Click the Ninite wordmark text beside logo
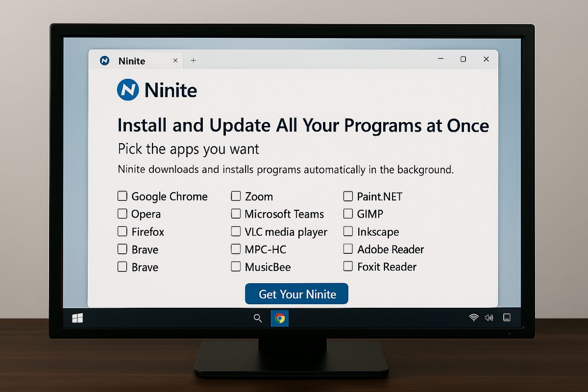588x392 pixels. coord(171,90)
